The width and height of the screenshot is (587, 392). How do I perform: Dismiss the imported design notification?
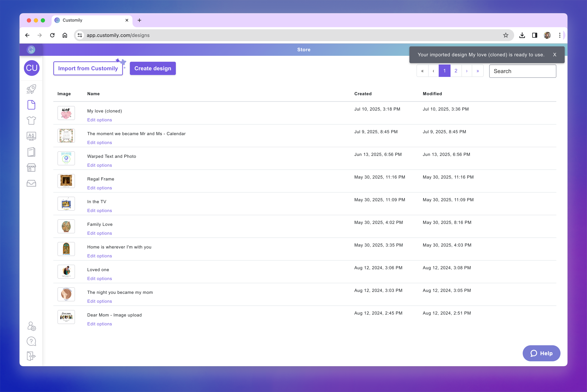coord(555,55)
